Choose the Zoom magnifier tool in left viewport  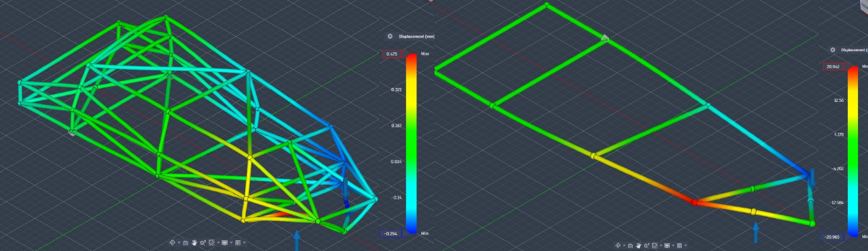click(x=203, y=242)
